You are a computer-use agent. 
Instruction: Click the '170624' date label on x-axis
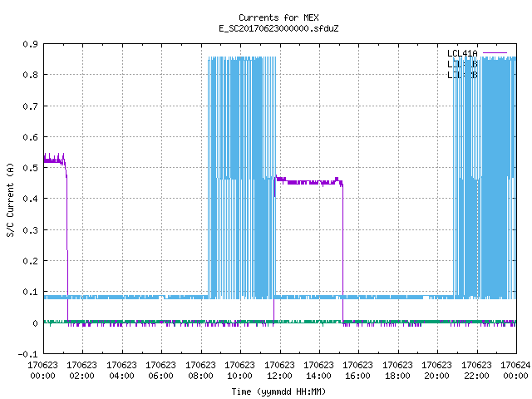coord(515,365)
